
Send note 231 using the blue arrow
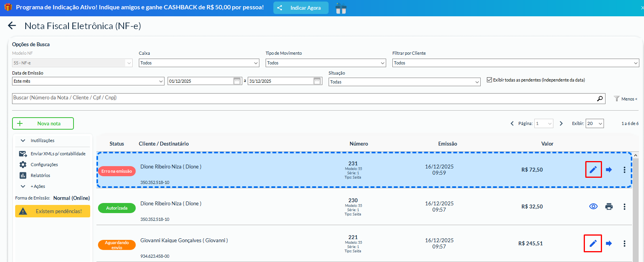[x=609, y=170]
